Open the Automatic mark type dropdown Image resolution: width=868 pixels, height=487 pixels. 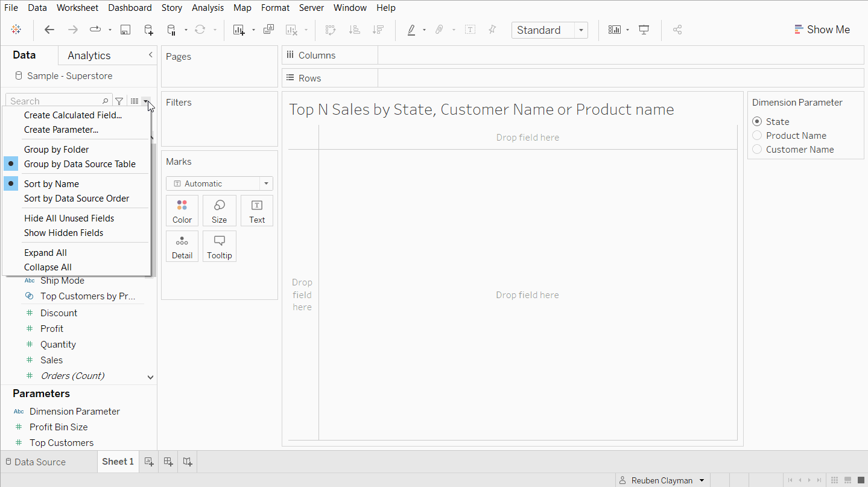click(x=266, y=183)
